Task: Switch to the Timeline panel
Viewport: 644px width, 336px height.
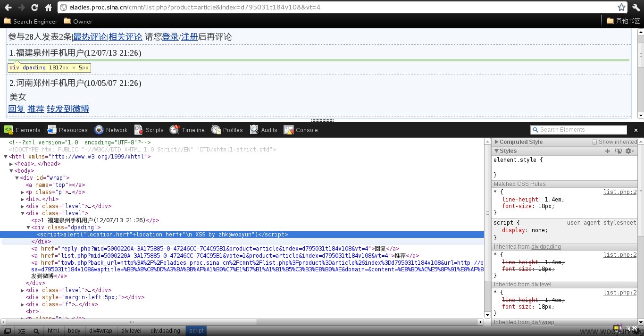Action: (187, 130)
